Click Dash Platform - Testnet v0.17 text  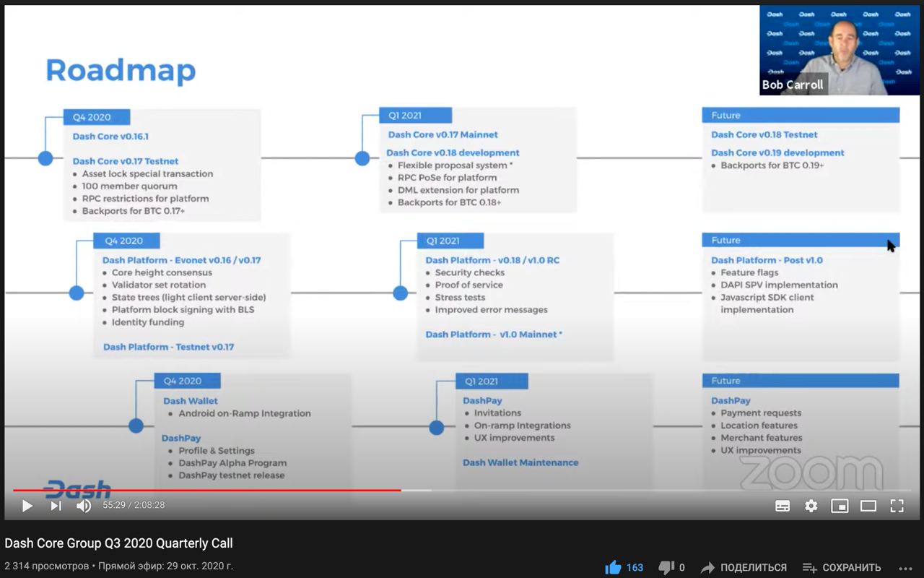pyautogui.click(x=169, y=347)
